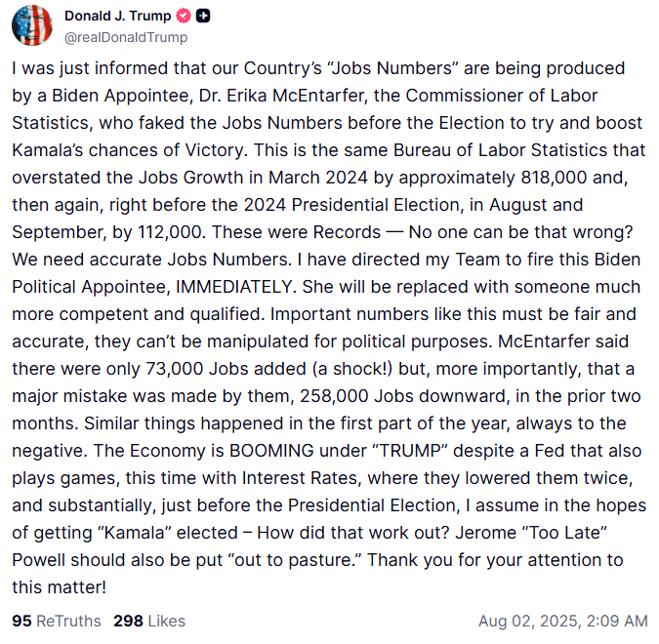
Task: Open the Donald J. Trump display name
Action: pyautogui.click(x=117, y=17)
